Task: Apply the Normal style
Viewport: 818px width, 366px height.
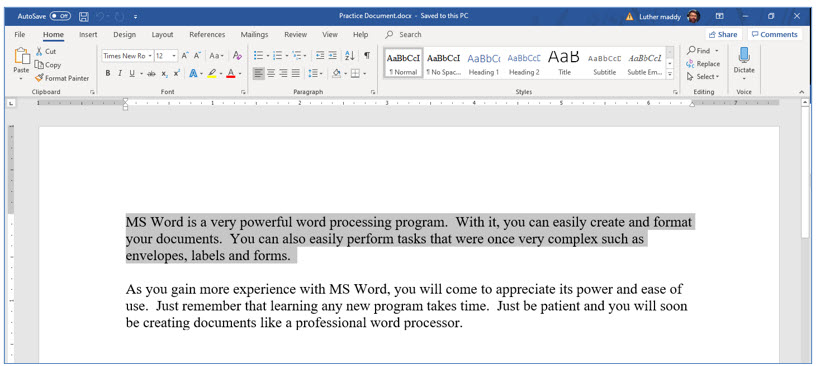Action: pyautogui.click(x=403, y=63)
